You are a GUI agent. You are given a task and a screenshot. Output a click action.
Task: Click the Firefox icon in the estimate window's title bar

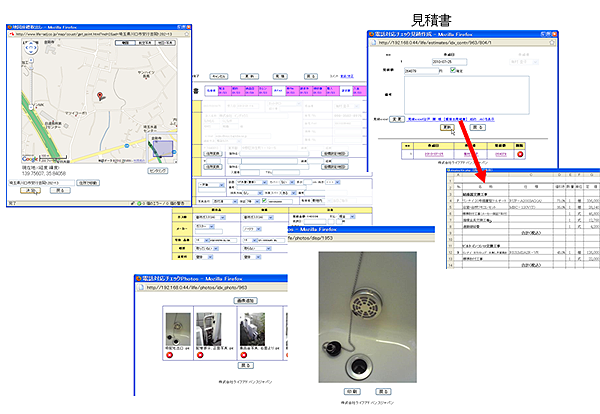(371, 34)
